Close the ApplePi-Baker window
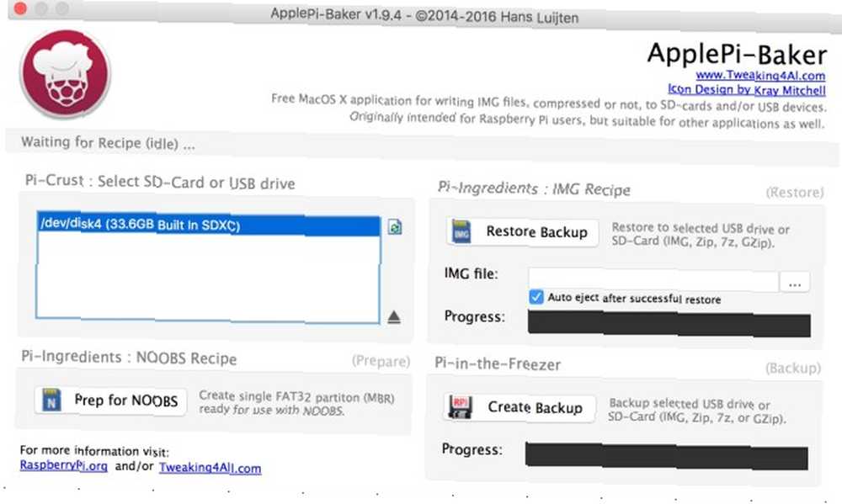 point(20,8)
